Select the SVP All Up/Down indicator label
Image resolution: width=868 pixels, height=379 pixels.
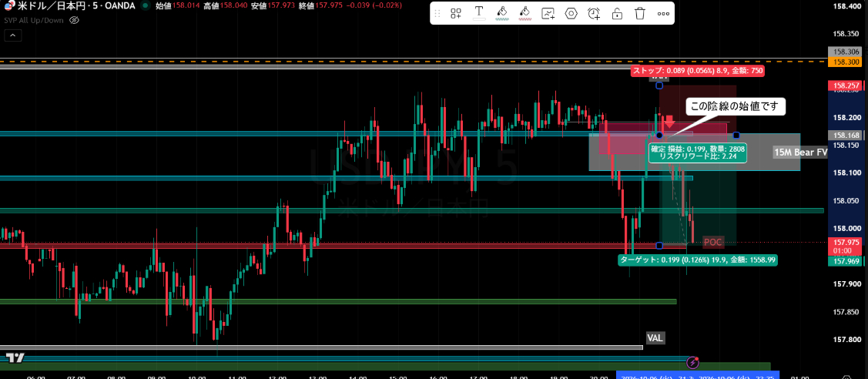pos(33,20)
